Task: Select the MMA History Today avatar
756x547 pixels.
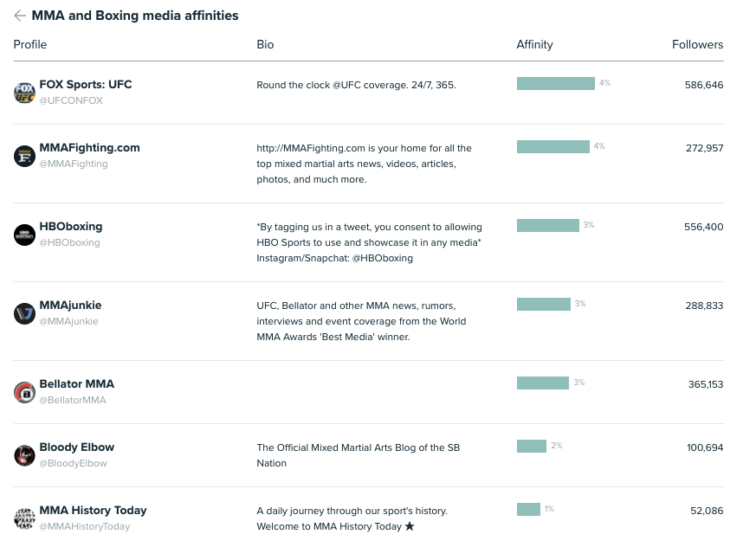Action: 24,518
